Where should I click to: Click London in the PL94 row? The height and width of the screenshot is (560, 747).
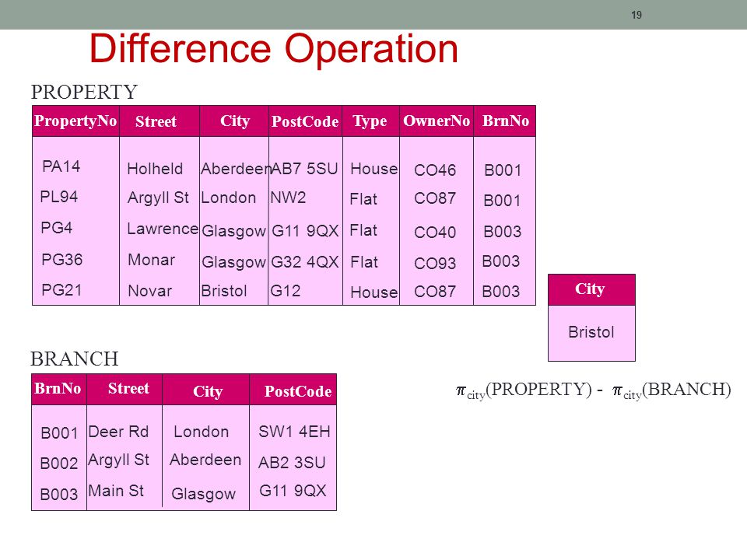coord(228,198)
